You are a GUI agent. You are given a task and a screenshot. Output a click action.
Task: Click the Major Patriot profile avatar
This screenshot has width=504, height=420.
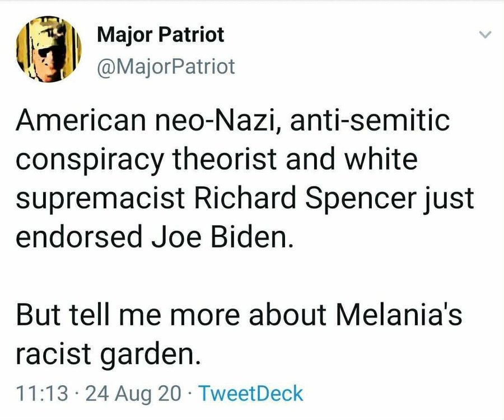pyautogui.click(x=48, y=49)
